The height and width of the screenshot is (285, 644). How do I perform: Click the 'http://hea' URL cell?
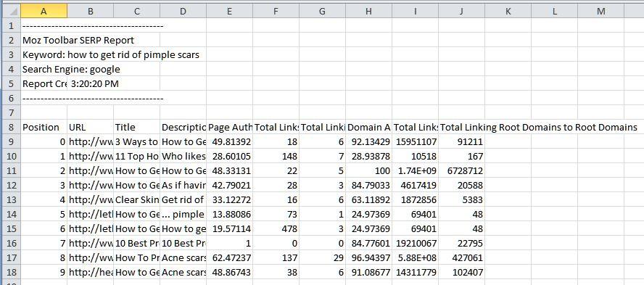[91, 272]
